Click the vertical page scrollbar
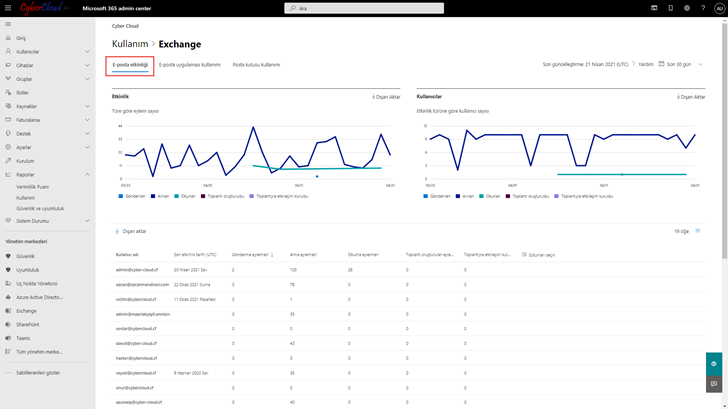Image resolution: width=728 pixels, height=409 pixels. 724,139
